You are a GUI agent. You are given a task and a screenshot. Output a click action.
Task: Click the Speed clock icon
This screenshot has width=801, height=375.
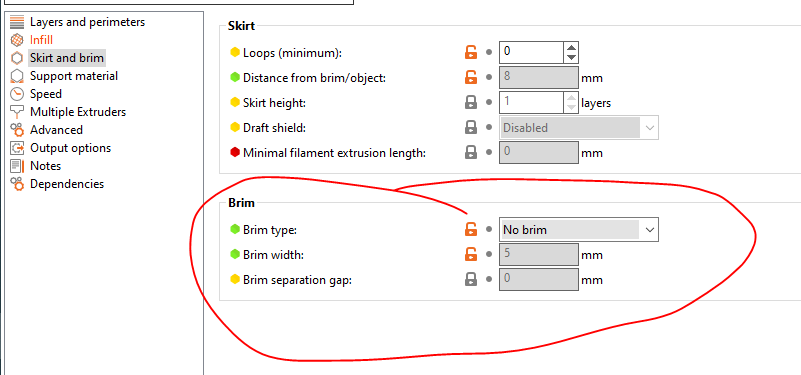point(17,94)
